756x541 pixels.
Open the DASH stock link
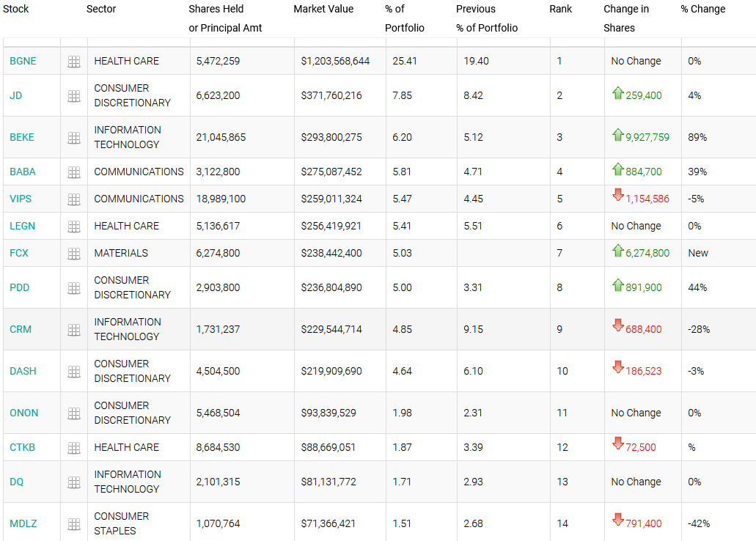[23, 371]
